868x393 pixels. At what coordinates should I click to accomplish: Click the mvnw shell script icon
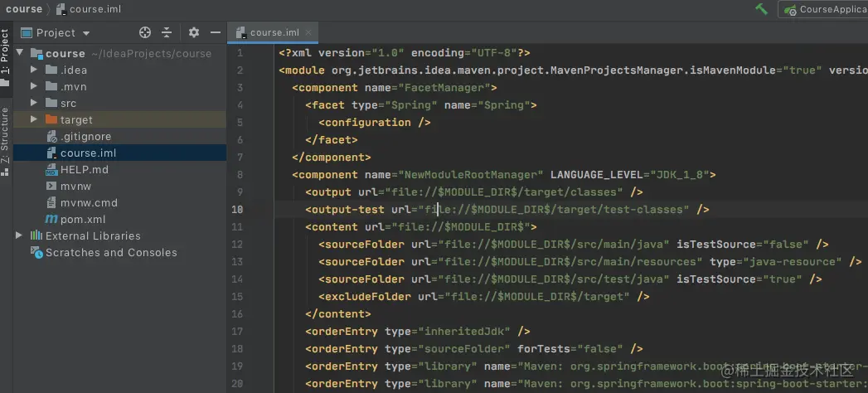[x=51, y=186]
